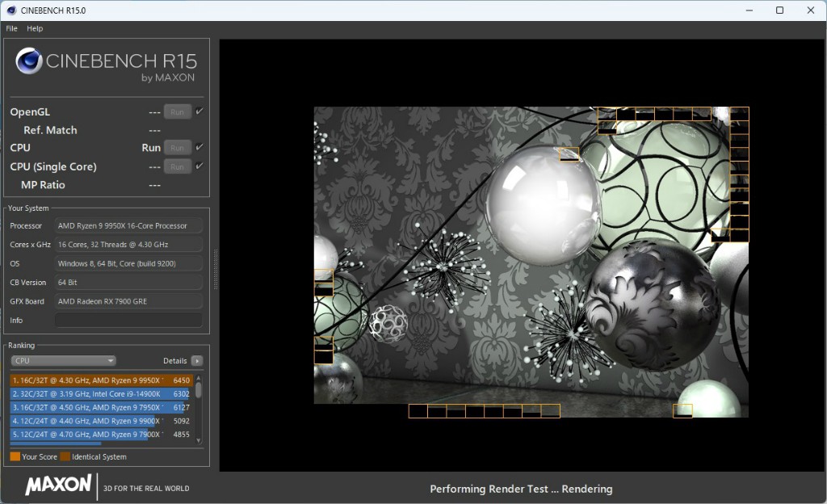
Task: Click ranking list scroll up arrow
Action: coord(199,379)
